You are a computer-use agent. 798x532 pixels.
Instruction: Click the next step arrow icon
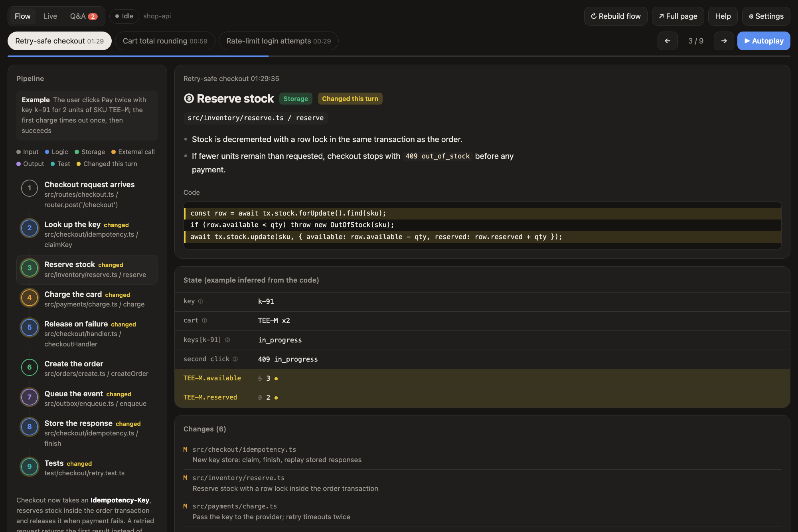pyautogui.click(x=724, y=41)
